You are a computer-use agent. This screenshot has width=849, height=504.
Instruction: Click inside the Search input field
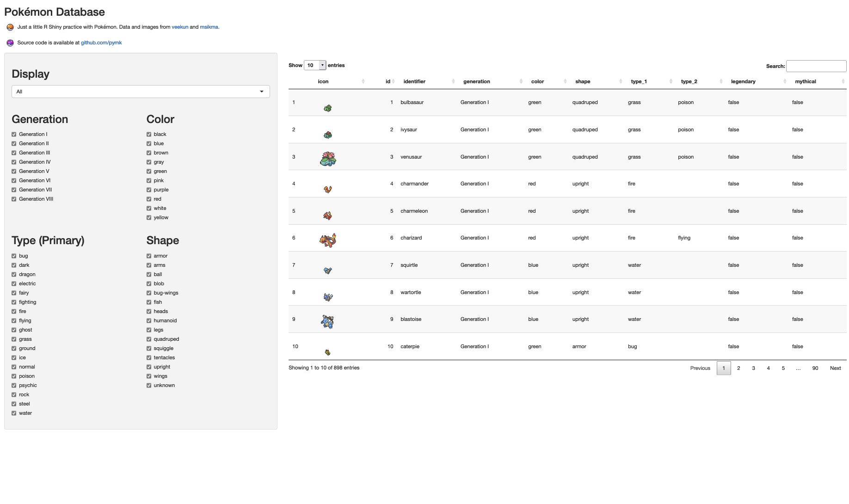[x=816, y=66]
